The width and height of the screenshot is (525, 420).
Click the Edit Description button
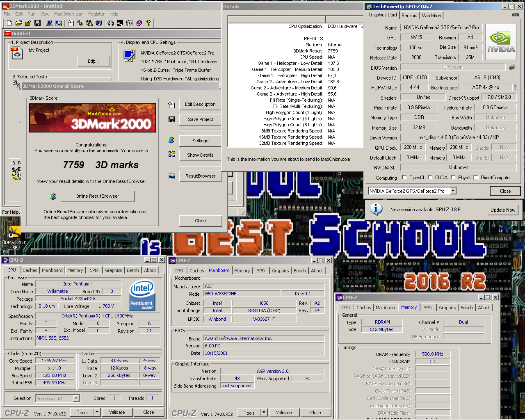pos(200,105)
